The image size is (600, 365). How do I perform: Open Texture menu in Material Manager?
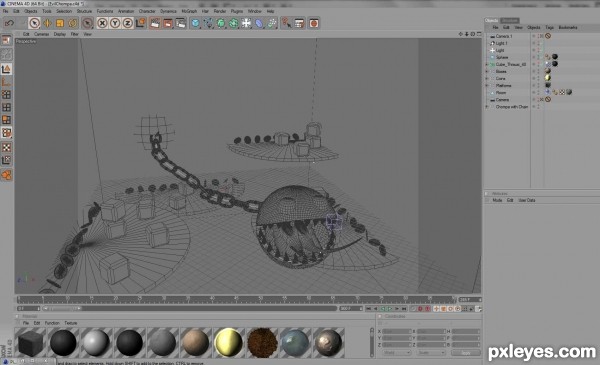coord(70,323)
